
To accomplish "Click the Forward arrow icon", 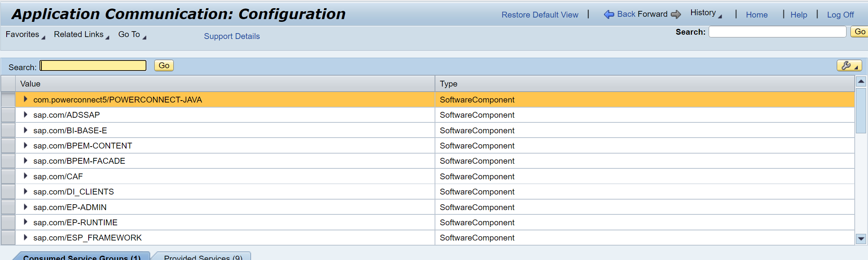I will [676, 14].
